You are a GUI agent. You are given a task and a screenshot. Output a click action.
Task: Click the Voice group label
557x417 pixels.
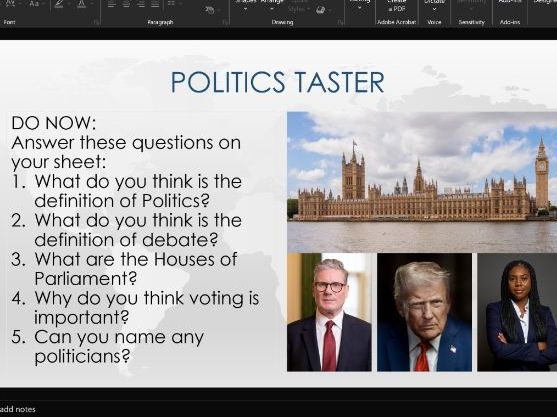434,22
